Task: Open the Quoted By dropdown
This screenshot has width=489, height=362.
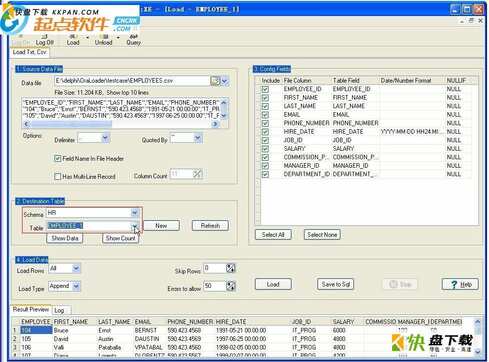Action: click(198, 138)
